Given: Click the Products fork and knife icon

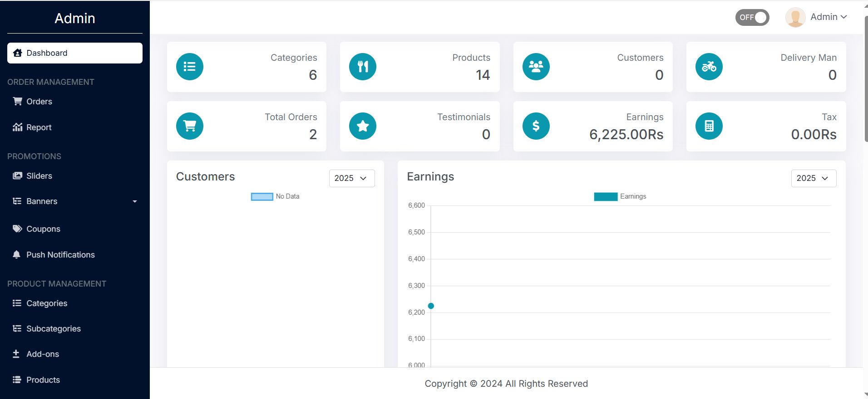Looking at the screenshot, I should (363, 67).
